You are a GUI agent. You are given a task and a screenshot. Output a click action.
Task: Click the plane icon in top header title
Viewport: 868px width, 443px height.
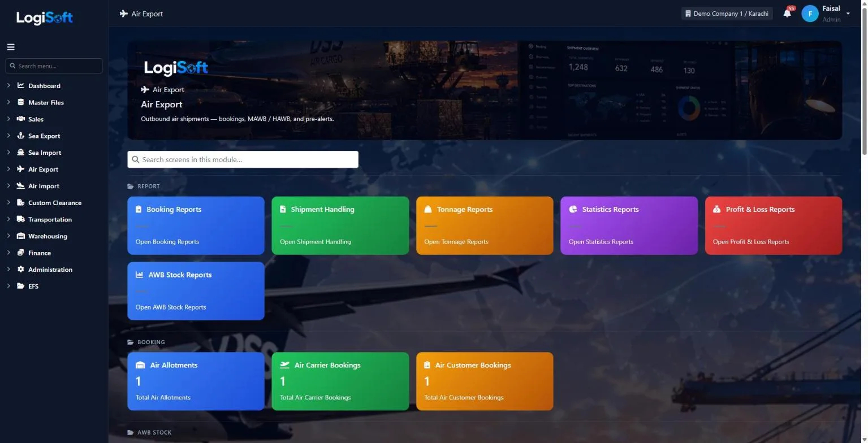coord(124,14)
